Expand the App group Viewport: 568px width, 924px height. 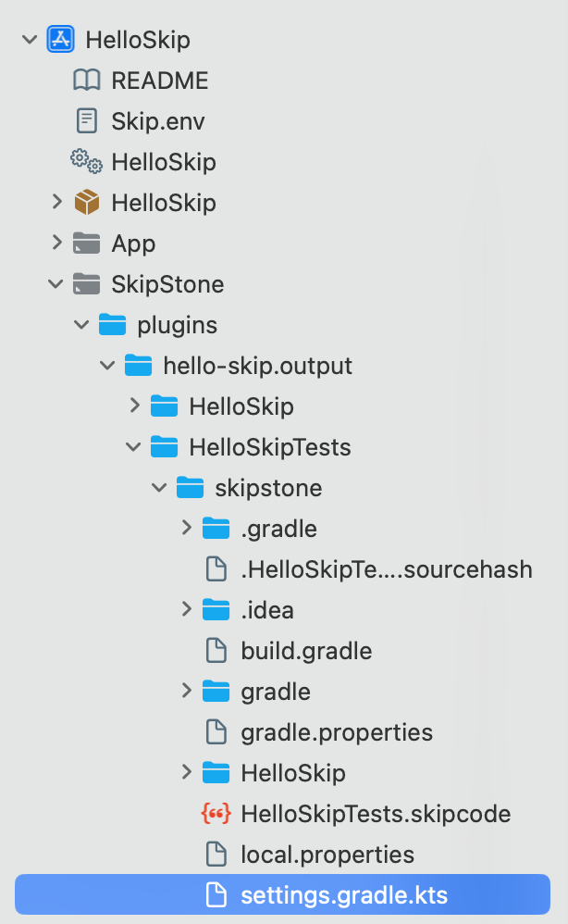pos(56,243)
